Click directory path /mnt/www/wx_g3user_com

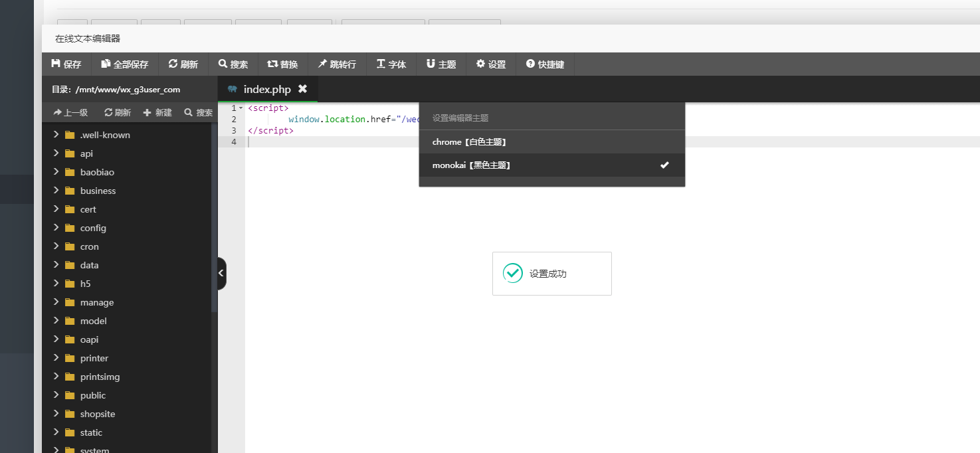coord(128,89)
